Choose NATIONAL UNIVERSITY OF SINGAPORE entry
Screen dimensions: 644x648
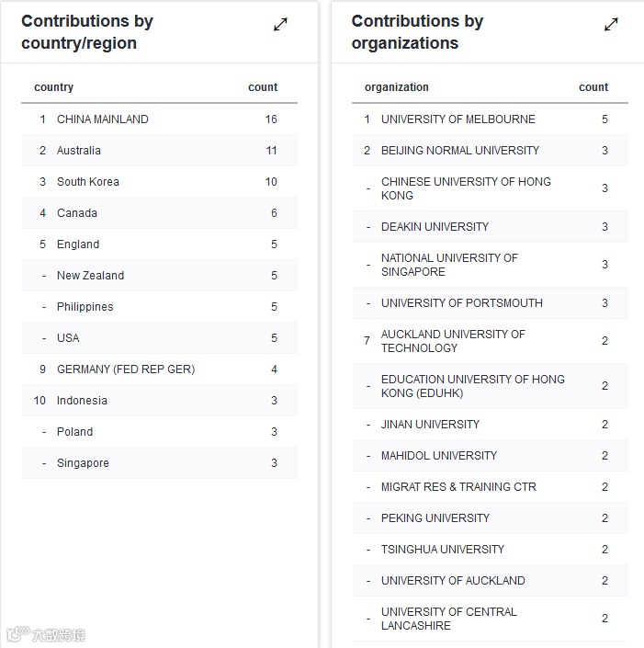[449, 265]
